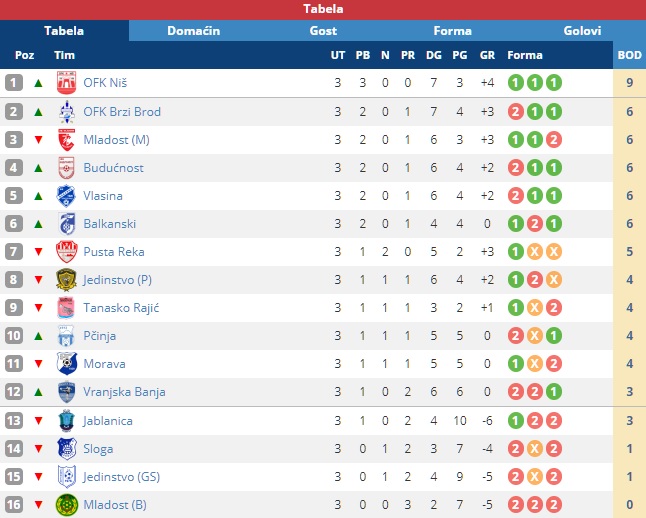This screenshot has height=518, width=646.
Task: Open the Tanasko Rajić team link
Action: 121,308
